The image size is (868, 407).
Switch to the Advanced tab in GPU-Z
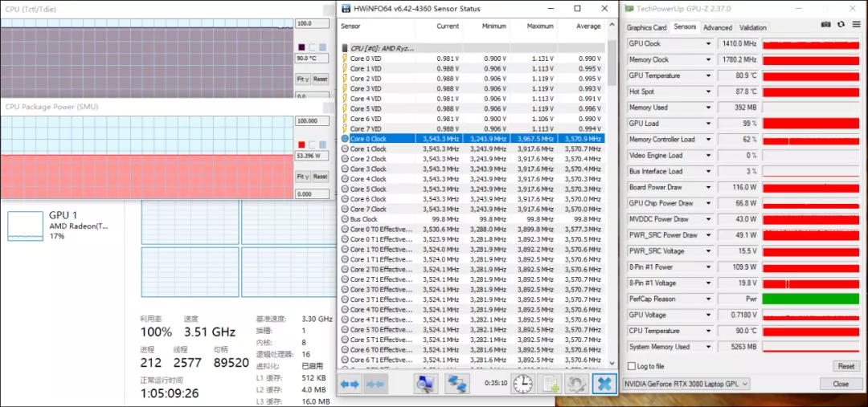[718, 27]
